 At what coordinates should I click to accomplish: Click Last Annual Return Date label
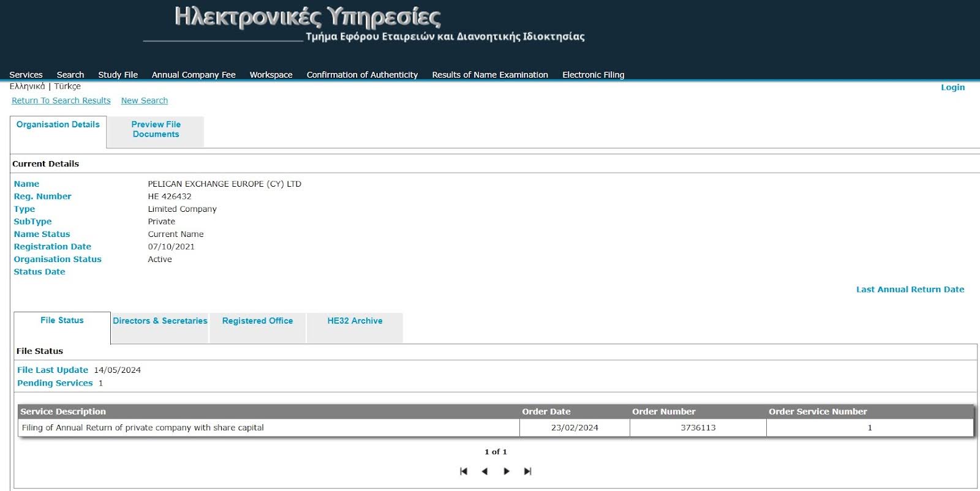910,290
